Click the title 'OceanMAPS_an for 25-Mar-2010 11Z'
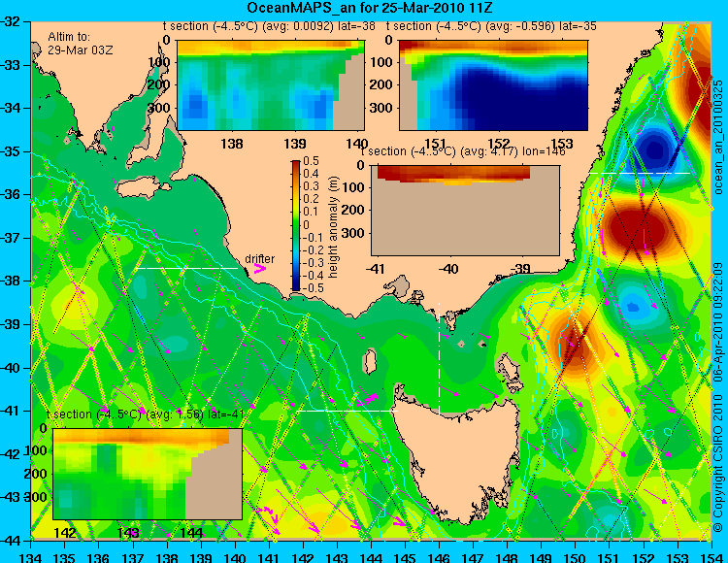Image resolution: width=728 pixels, height=563 pixels. 370,8
